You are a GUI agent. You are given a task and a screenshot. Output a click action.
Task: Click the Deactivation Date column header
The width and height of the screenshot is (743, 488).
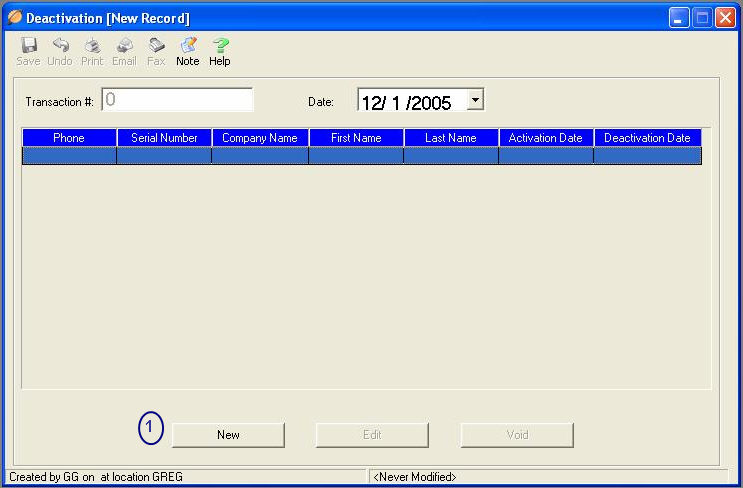648,138
